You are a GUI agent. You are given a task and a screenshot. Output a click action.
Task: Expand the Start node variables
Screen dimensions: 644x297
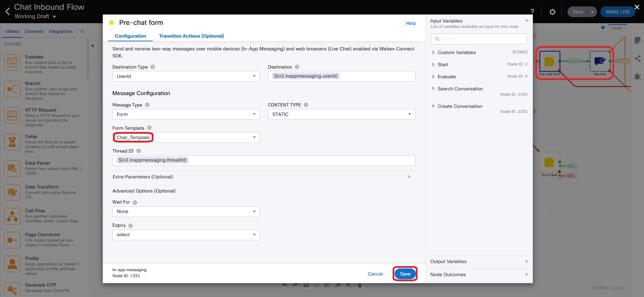434,65
